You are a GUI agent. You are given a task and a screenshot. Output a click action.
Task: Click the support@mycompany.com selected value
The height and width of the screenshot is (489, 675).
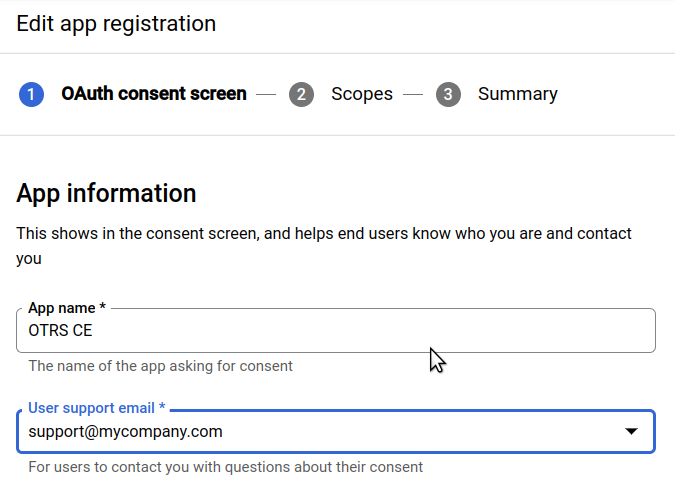125,432
